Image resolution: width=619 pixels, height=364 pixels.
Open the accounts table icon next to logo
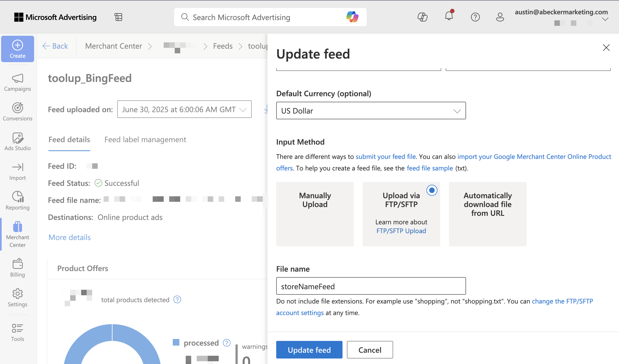click(x=119, y=17)
